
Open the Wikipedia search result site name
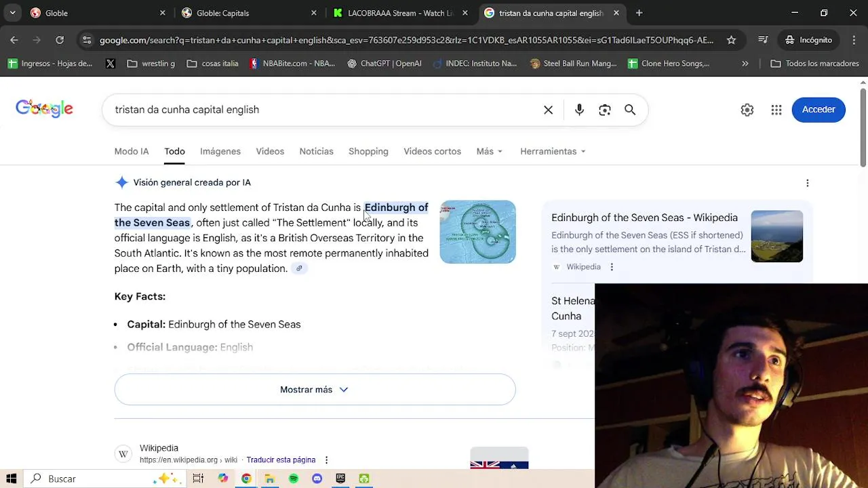click(x=159, y=448)
